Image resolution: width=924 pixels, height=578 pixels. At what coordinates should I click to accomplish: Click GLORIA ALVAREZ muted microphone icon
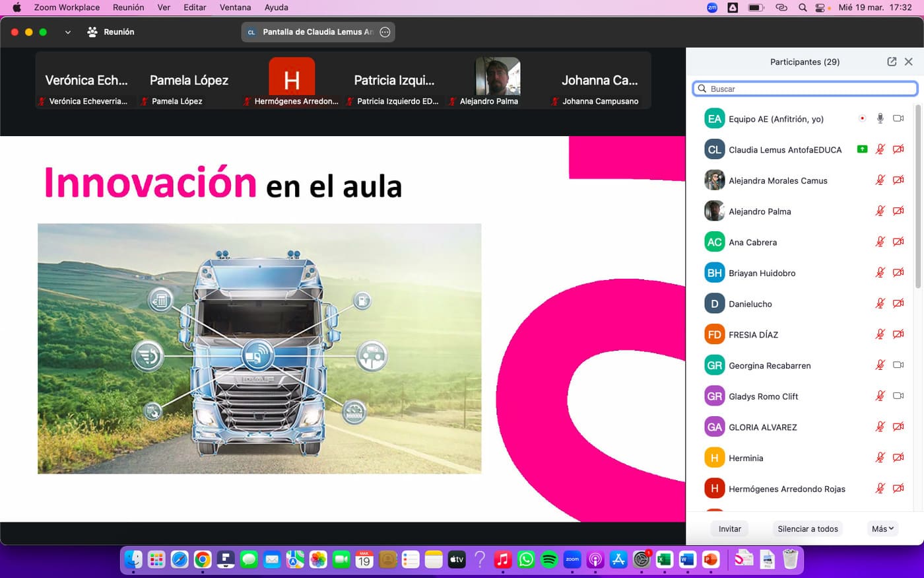(x=880, y=427)
